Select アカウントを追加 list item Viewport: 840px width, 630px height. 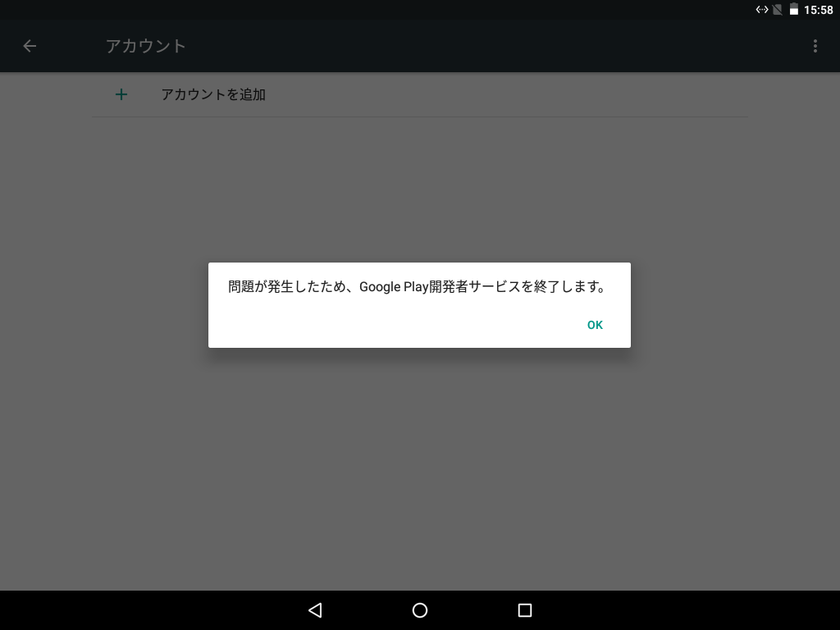coord(420,95)
